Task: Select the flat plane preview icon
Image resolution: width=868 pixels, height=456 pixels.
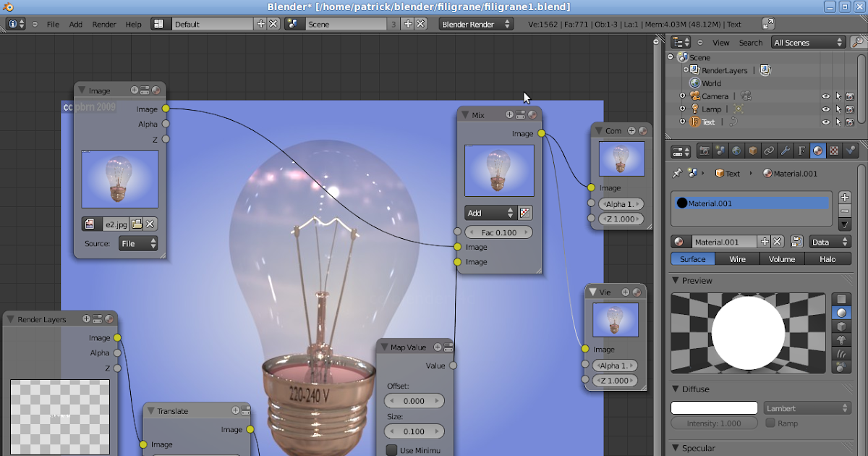Action: coord(841,299)
